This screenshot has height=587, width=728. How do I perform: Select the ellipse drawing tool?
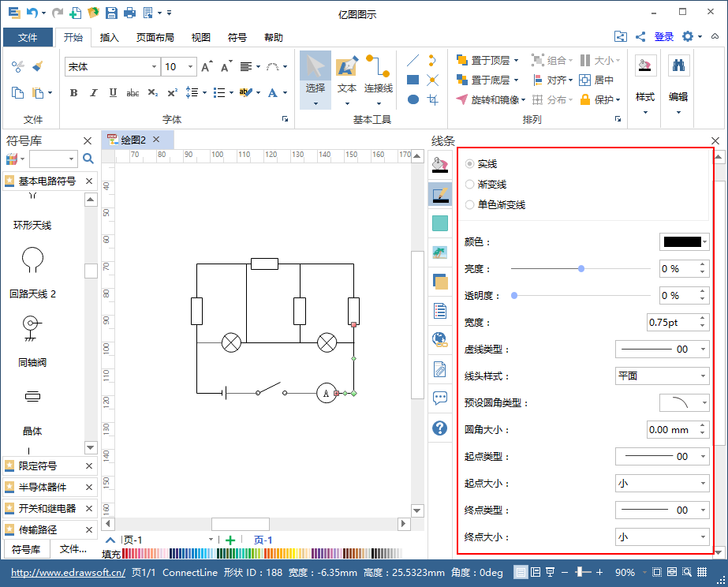413,99
